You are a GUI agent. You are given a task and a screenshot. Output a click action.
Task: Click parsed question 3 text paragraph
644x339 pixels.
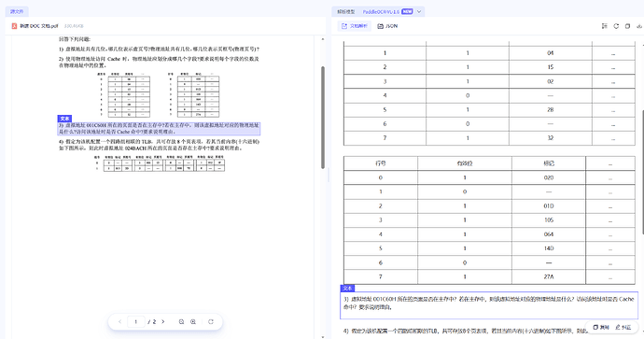[x=489, y=304]
